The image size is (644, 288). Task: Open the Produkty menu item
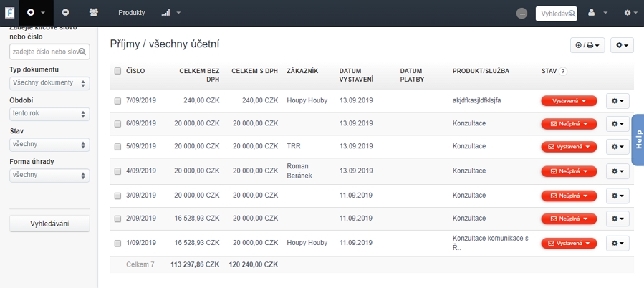click(132, 13)
